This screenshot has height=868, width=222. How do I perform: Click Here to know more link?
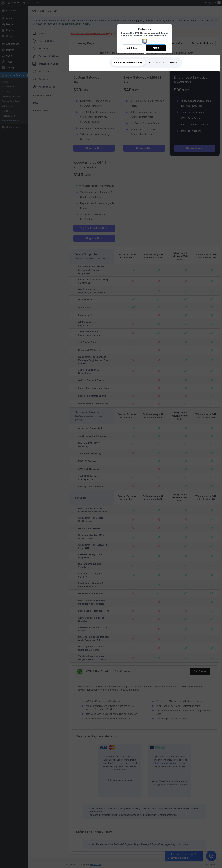pos(111,780)
